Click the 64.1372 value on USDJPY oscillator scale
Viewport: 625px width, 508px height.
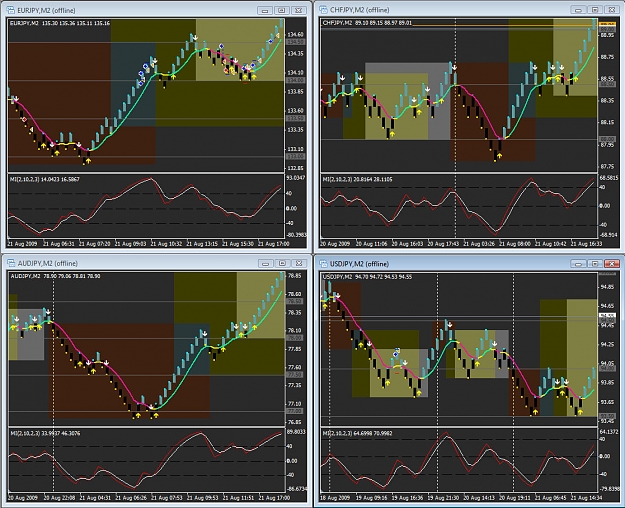609,431
